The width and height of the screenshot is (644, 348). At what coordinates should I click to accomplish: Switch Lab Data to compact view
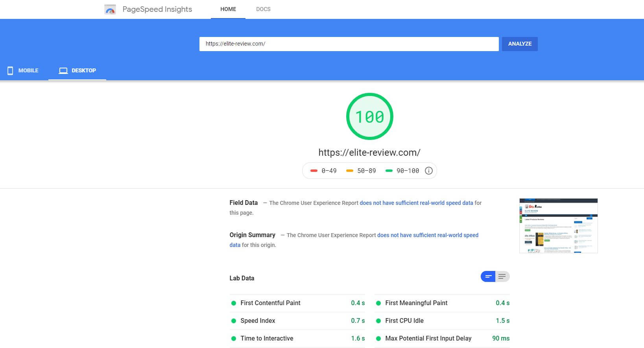(x=488, y=276)
